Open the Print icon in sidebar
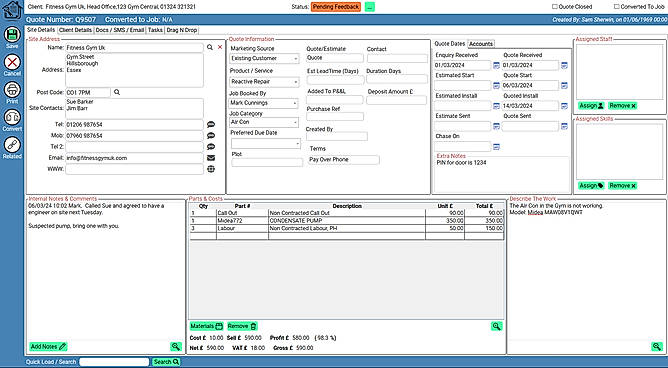The image size is (668, 368). coord(12,90)
